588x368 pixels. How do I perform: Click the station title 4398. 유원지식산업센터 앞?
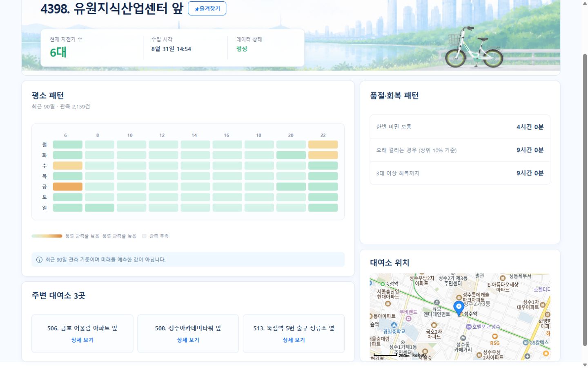111,9
